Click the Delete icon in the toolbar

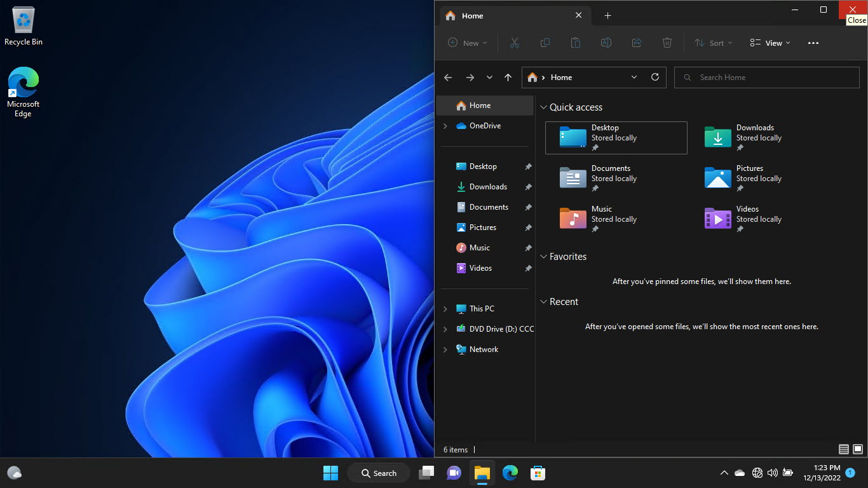pos(667,43)
